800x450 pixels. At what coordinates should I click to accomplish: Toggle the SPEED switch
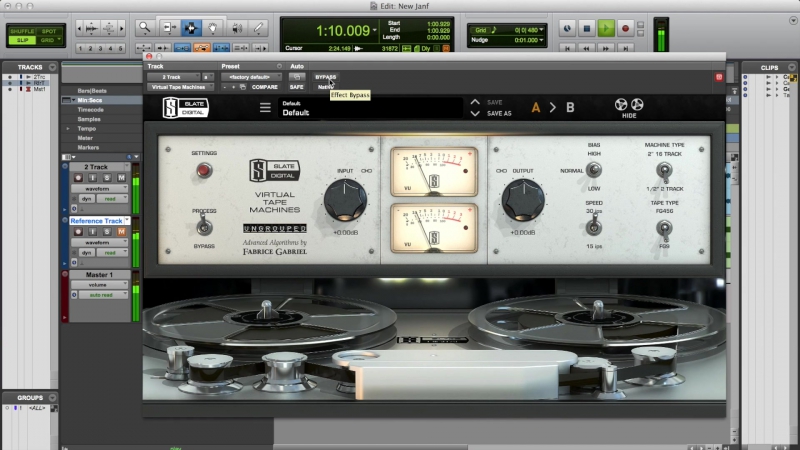(x=593, y=227)
